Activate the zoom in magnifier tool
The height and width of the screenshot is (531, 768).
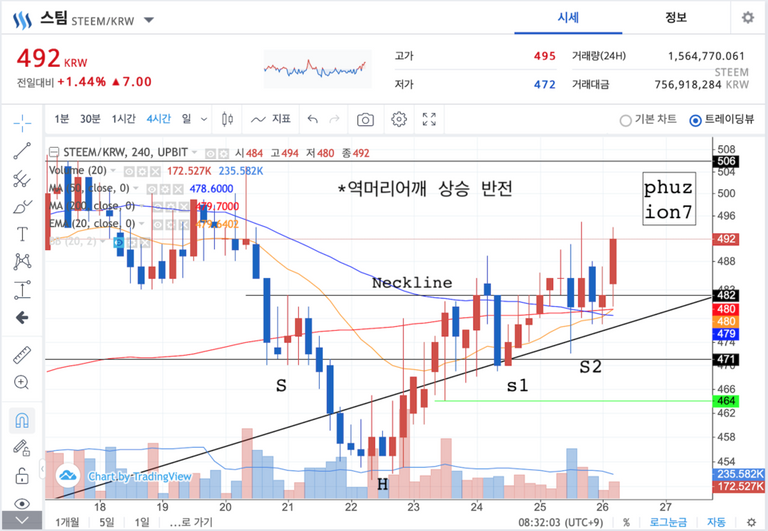(x=22, y=382)
